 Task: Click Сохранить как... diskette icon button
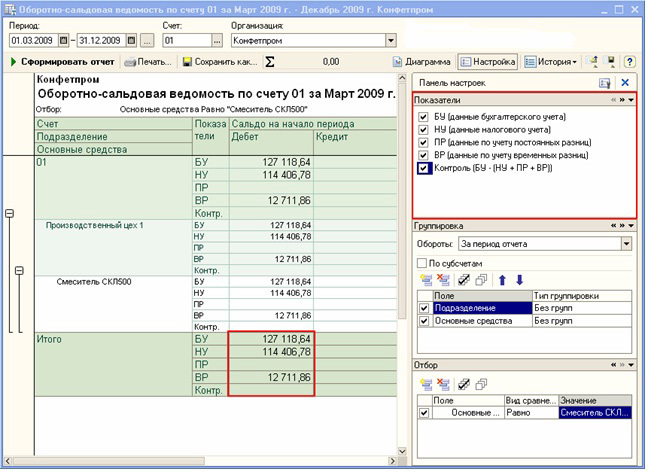pyautogui.click(x=220, y=62)
